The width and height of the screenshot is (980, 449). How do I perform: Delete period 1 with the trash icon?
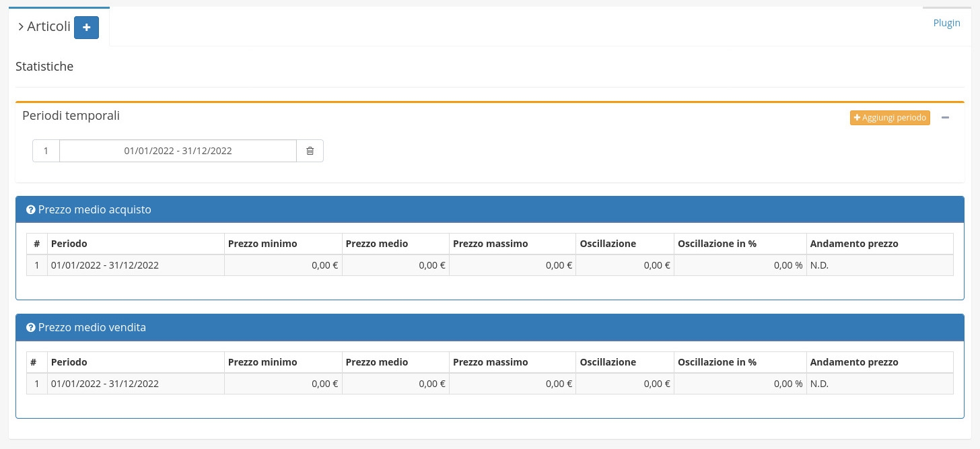310,151
